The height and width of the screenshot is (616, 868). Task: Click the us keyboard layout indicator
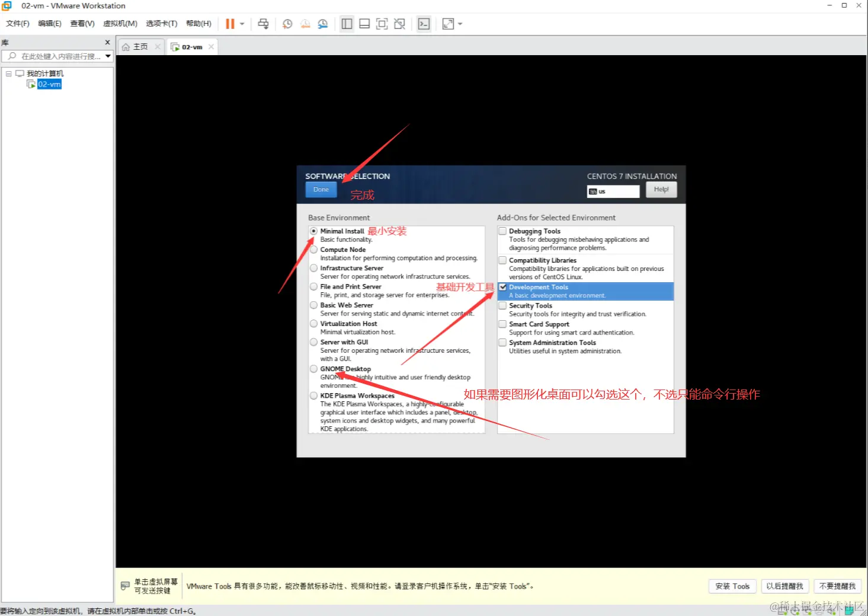point(613,191)
